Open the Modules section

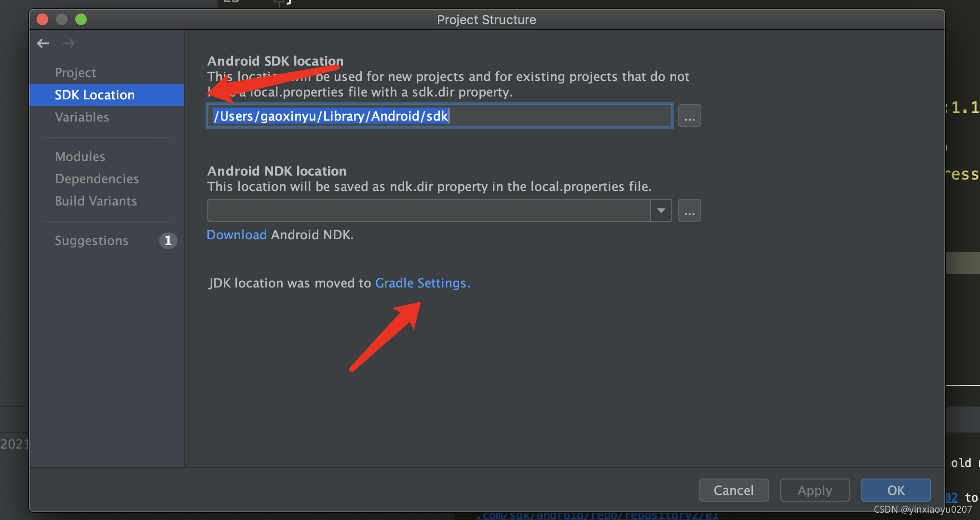pos(80,156)
